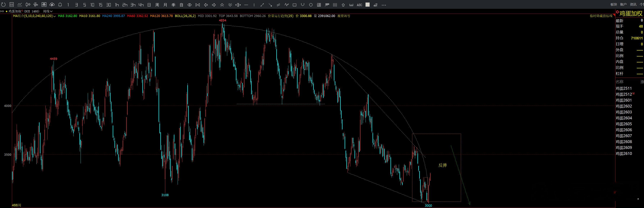Select the downward arrow line tool

[270, 5]
